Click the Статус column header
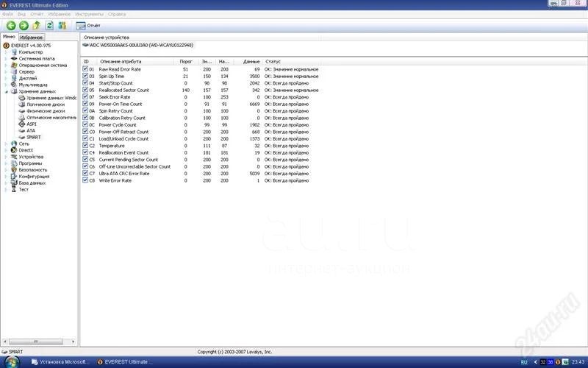 point(273,61)
